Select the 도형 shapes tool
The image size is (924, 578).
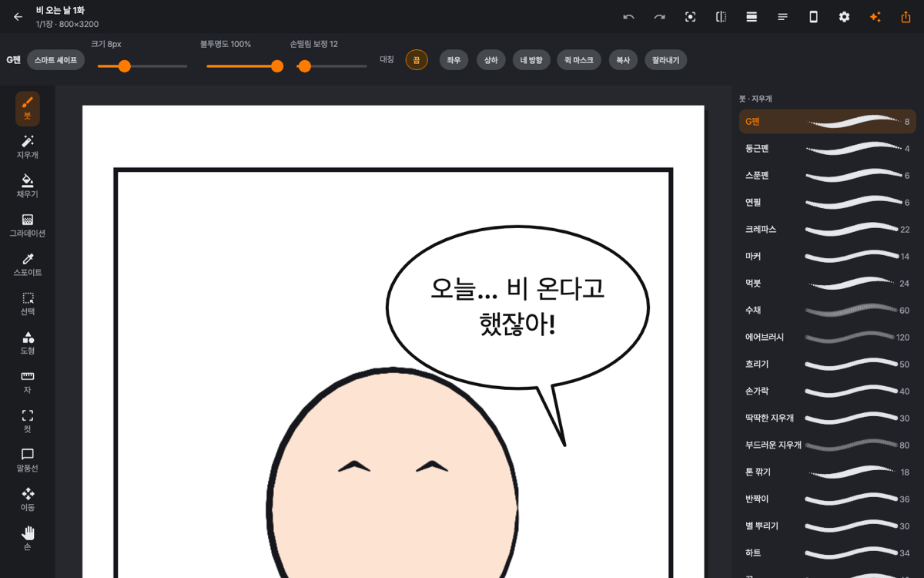tap(28, 344)
